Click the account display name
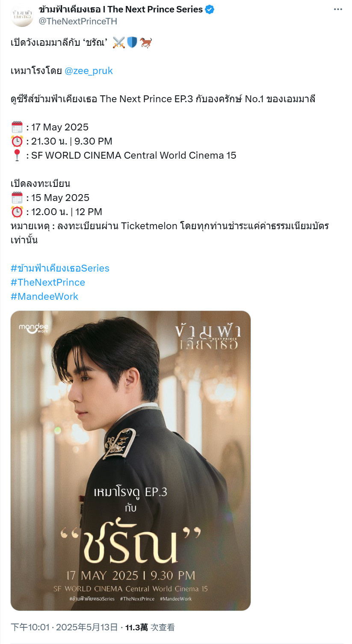Viewport: 352px width, 644px height. 121,9
